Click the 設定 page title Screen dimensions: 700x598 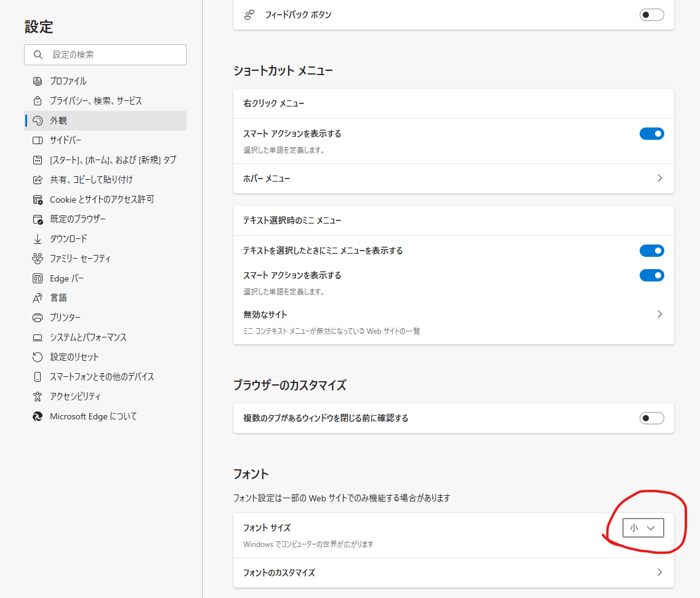[x=39, y=27]
